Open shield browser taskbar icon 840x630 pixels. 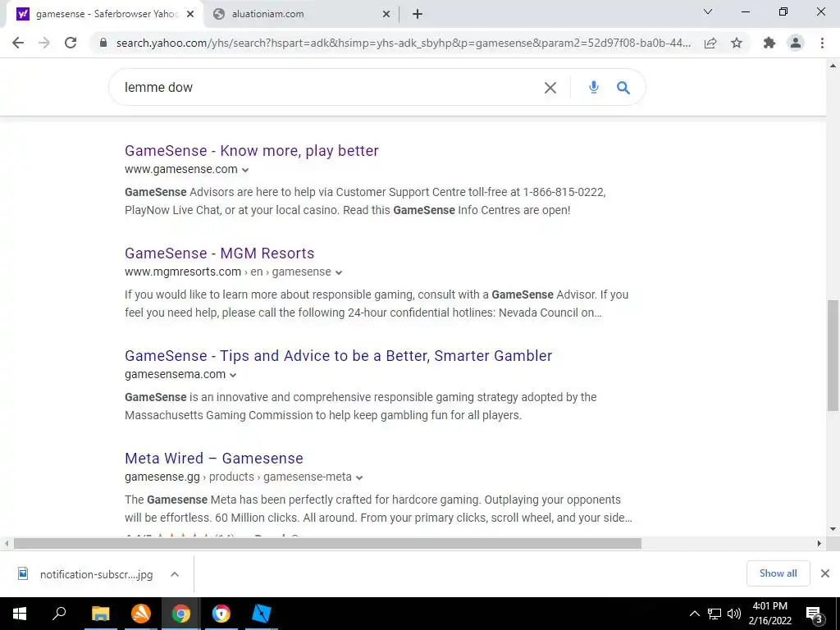pyautogui.click(x=221, y=614)
